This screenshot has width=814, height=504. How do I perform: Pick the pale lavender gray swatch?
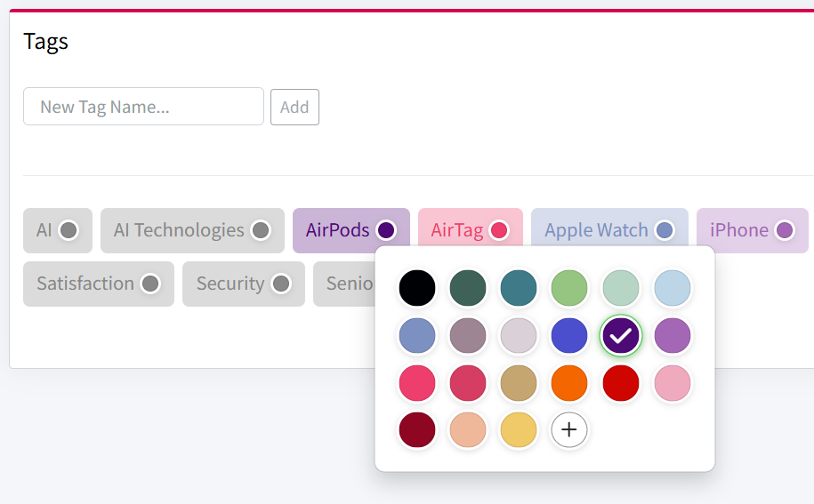click(x=519, y=335)
